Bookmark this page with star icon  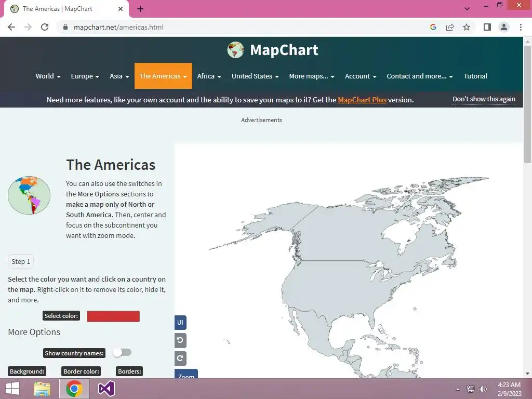467,27
